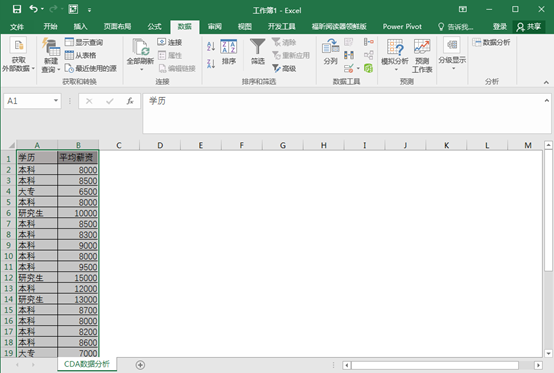Switch to the 公式 ribbon tab
This screenshot has height=373, width=554.
click(154, 26)
